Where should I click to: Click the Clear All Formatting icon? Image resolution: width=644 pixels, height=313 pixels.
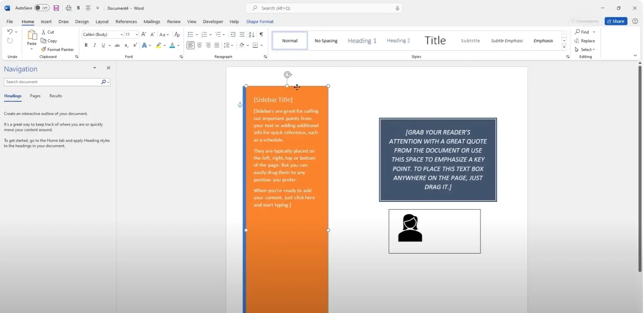[177, 34]
